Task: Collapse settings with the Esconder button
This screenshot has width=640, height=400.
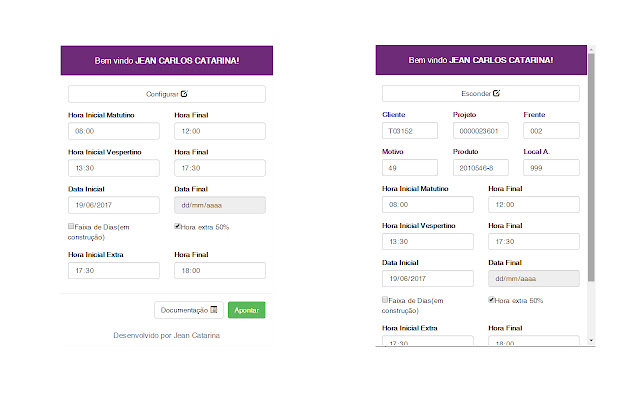Action: click(x=481, y=93)
